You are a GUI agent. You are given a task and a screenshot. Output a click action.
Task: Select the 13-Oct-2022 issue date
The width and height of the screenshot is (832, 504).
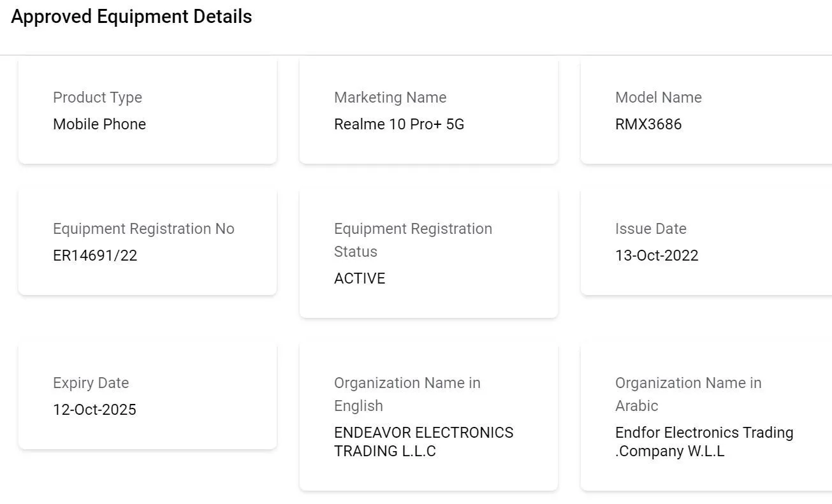(657, 256)
